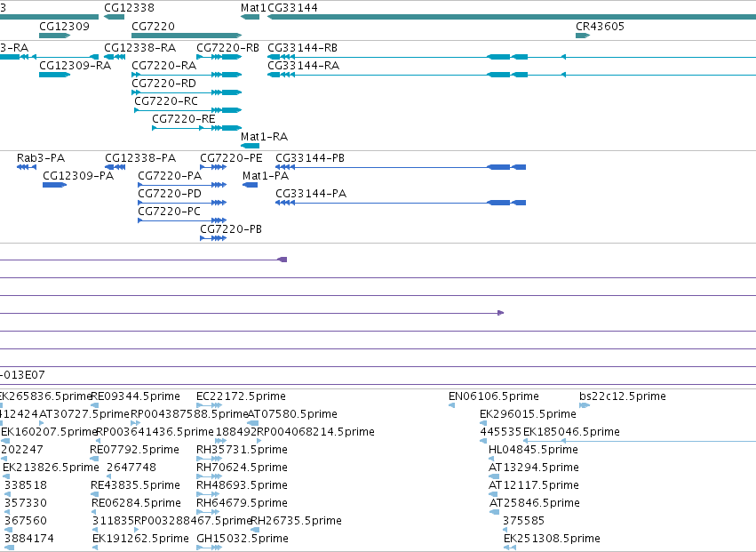This screenshot has height=552, width=756.
Task: Click transcript label CG7220-RA
Action: (164, 65)
